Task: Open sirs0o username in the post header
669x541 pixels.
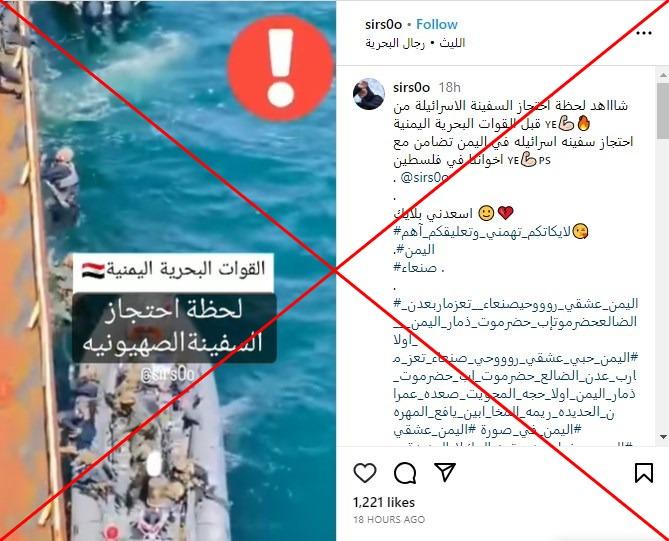Action: 384,24
